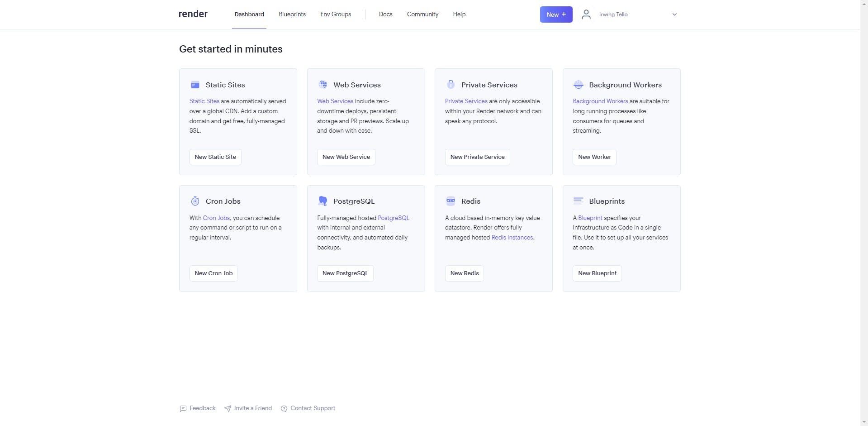Click Contact Support footer link
The image size is (868, 426).
[x=313, y=408]
